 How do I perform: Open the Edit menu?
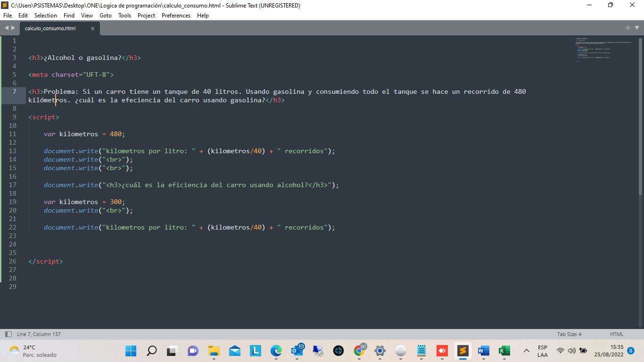point(23,15)
